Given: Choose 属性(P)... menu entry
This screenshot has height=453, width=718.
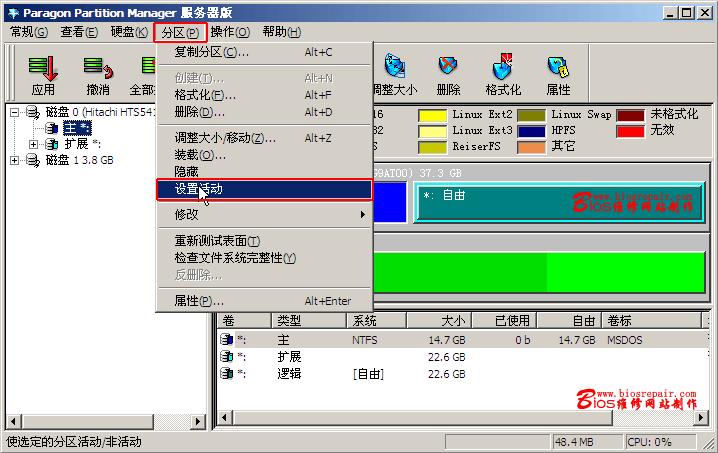Looking at the screenshot, I should coord(265,301).
